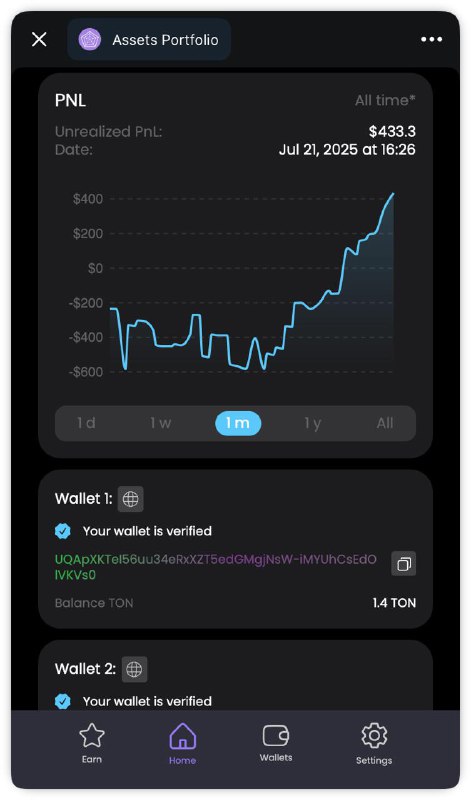Viewport: 471px width, 800px height.
Task: Click Wallet 1 verified checkmark badge
Action: click(x=63, y=531)
